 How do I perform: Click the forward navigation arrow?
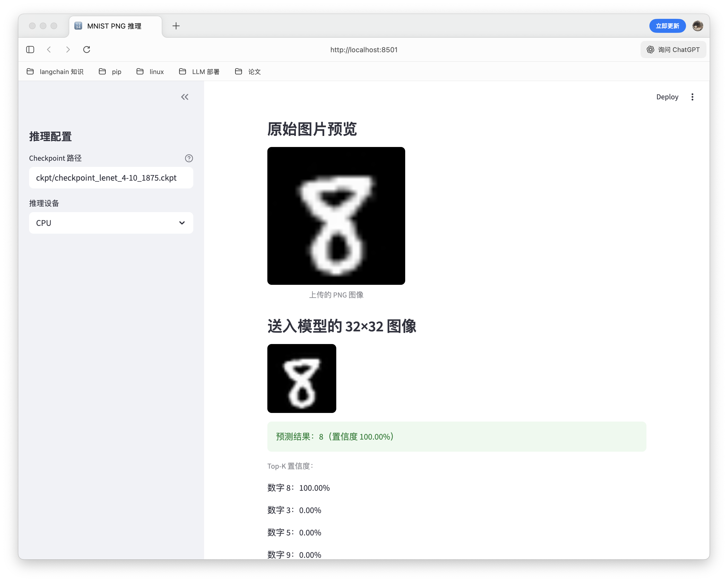coord(68,50)
